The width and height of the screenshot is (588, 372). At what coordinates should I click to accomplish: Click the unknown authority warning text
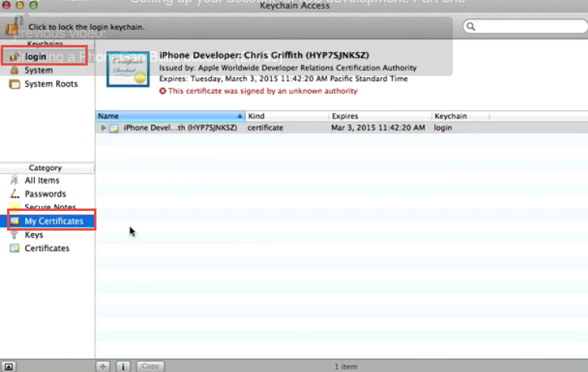pyautogui.click(x=262, y=91)
